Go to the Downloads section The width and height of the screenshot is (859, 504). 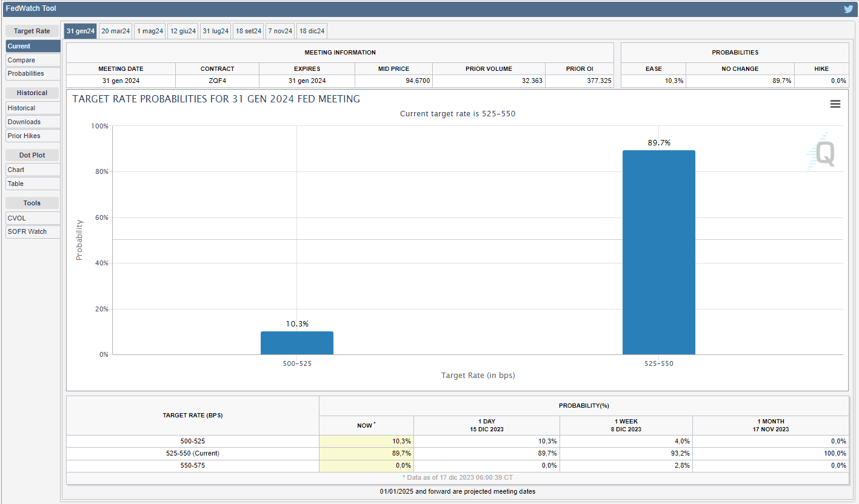coord(33,122)
